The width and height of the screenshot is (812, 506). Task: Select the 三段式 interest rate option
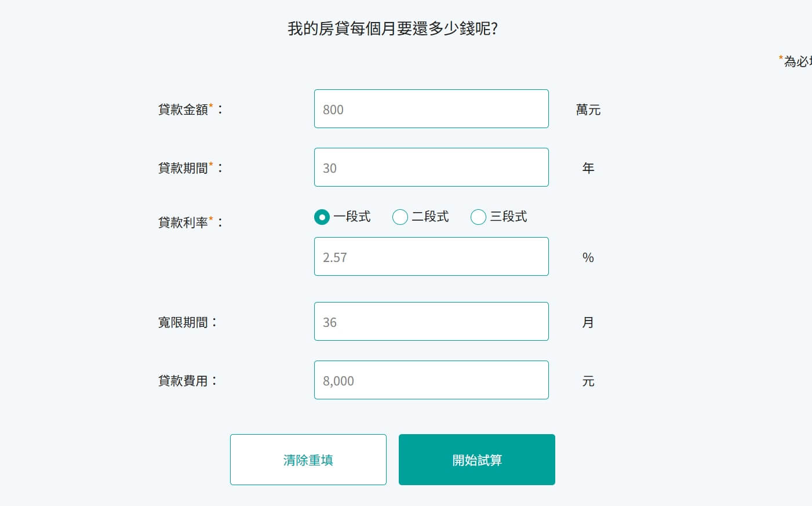[478, 217]
